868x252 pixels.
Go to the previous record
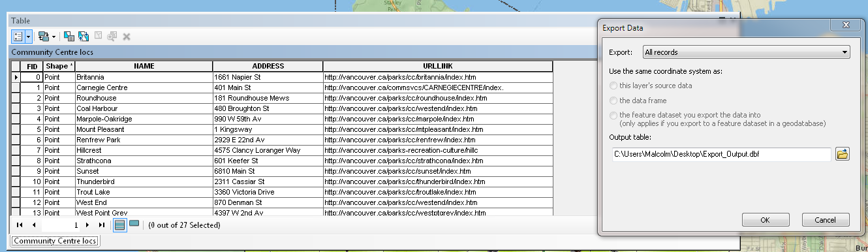pyautogui.click(x=33, y=225)
